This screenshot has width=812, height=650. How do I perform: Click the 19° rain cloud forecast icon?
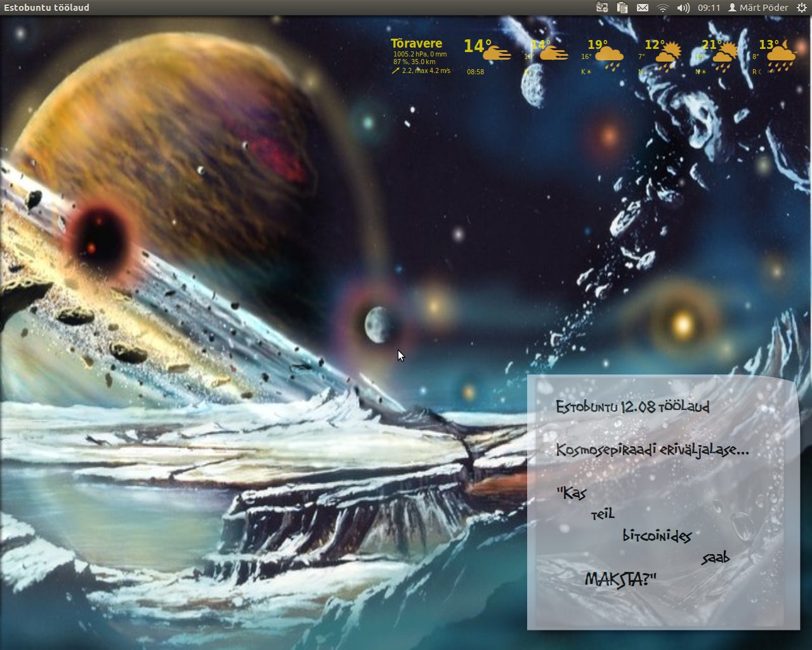pos(610,57)
